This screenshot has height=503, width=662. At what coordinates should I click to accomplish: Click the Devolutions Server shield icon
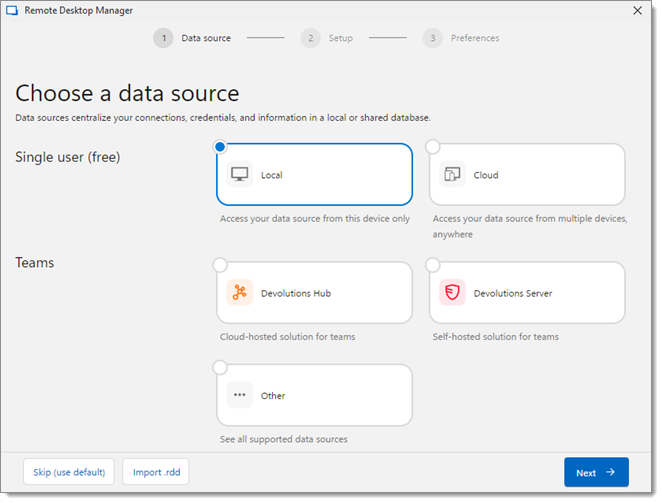click(x=452, y=292)
